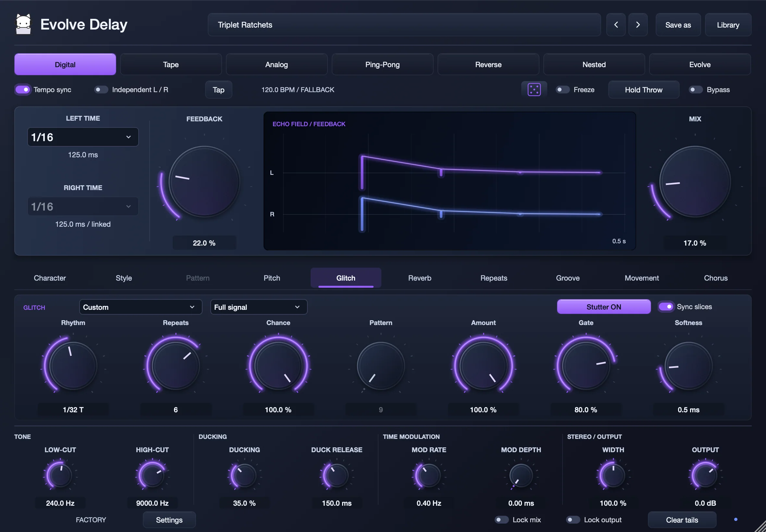Click the Mix knob

(x=695, y=181)
